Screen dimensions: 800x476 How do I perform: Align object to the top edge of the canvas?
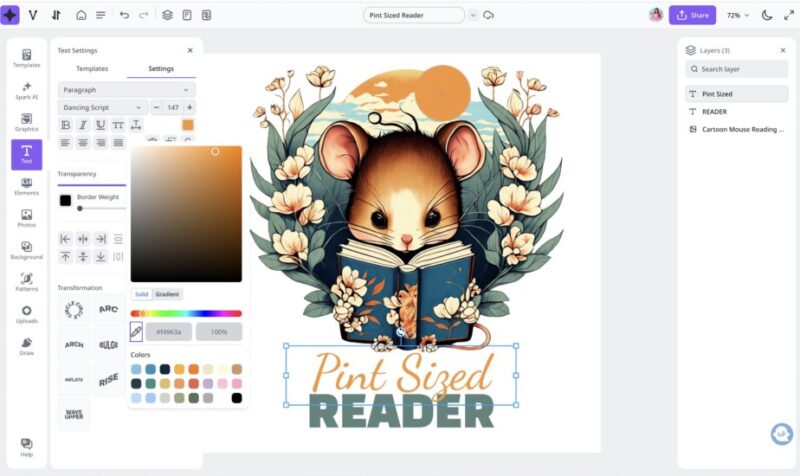coord(65,256)
